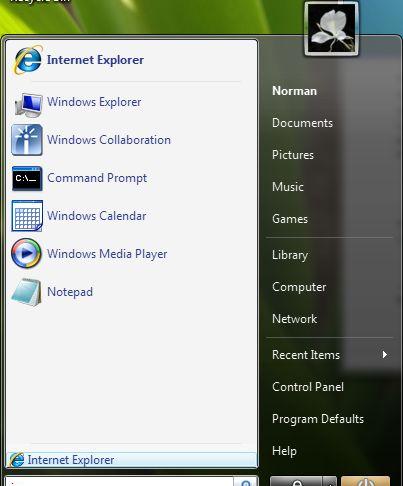Click the user account picture with the white flower
The width and height of the screenshot is (403, 486).
click(331, 30)
